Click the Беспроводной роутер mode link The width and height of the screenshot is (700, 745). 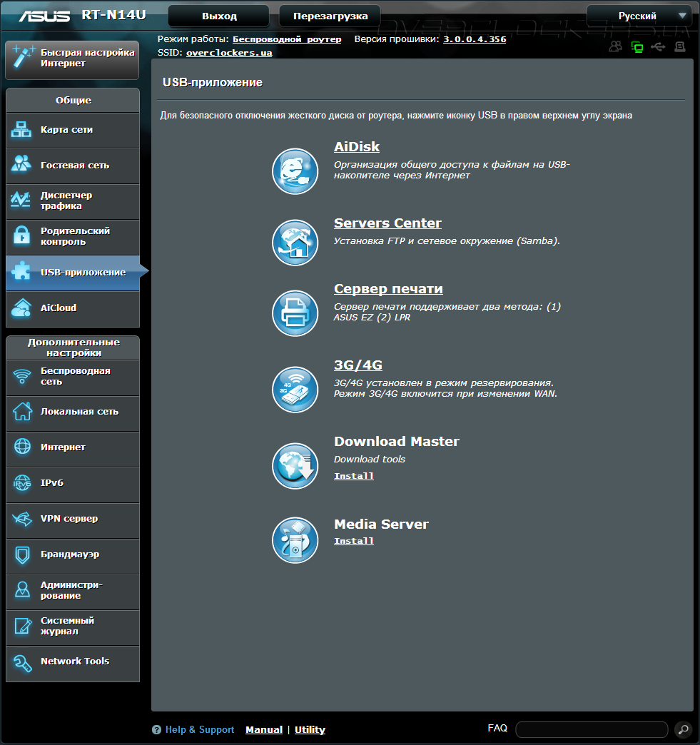point(287,39)
